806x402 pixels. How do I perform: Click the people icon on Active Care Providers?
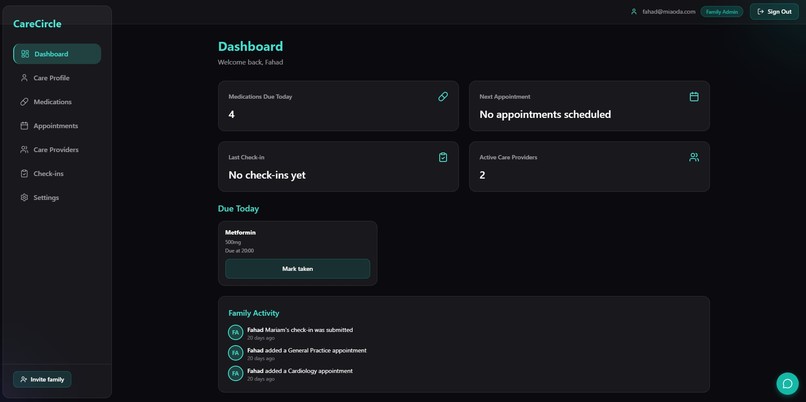(694, 157)
